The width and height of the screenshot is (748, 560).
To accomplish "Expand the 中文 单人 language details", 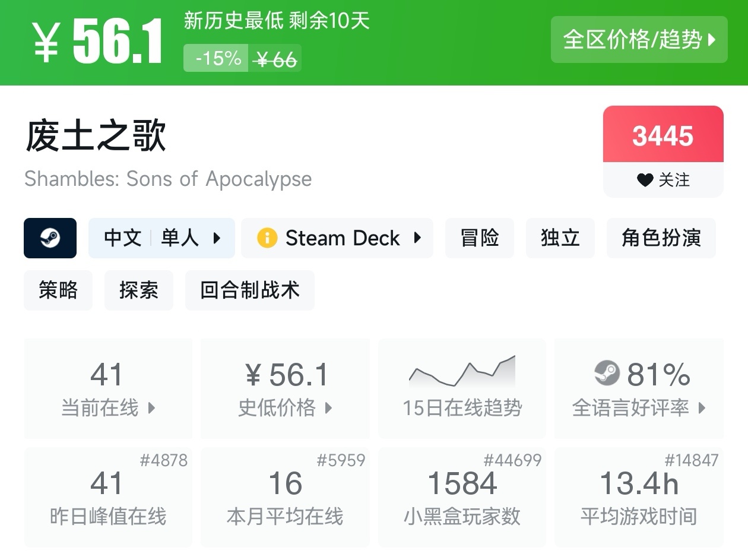I will 161,238.
